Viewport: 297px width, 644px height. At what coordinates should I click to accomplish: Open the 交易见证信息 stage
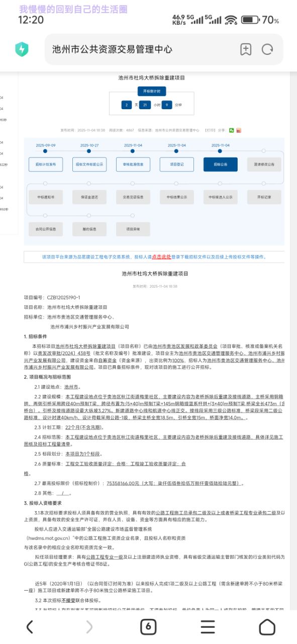(x=133, y=197)
